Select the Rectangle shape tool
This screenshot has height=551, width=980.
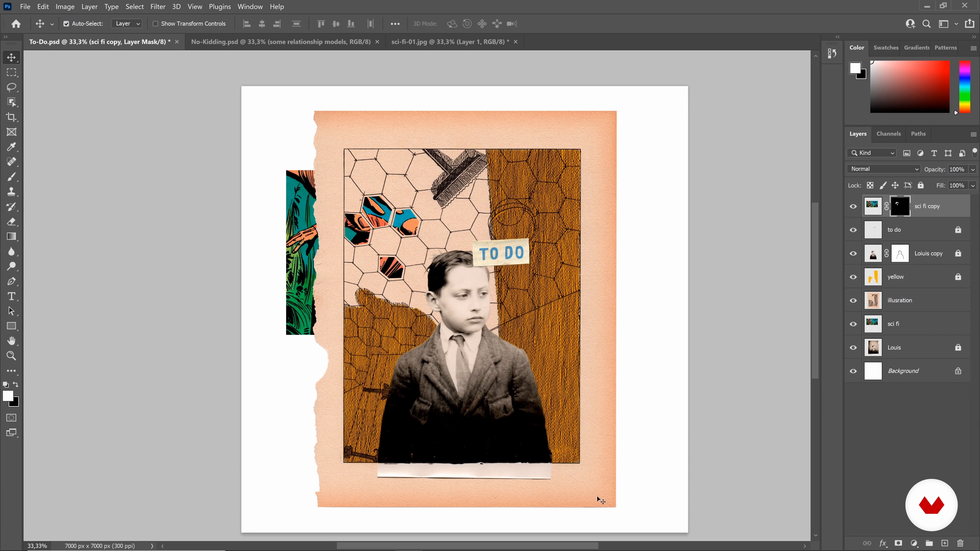tap(11, 326)
